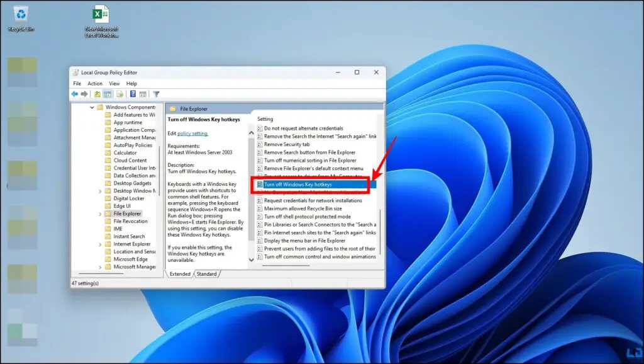This screenshot has height=364, width=644.
Task: Select the IME folder in tree
Action: click(x=113, y=229)
